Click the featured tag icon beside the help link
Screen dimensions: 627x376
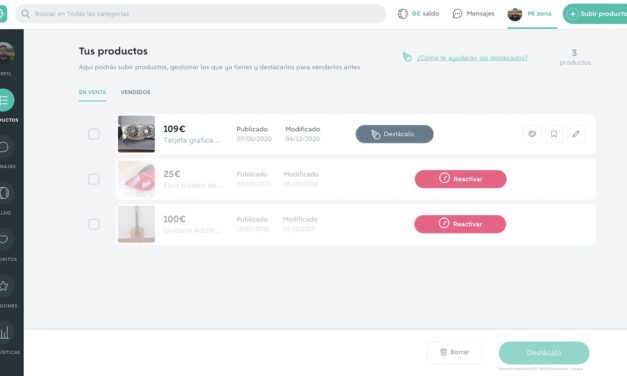(407, 57)
